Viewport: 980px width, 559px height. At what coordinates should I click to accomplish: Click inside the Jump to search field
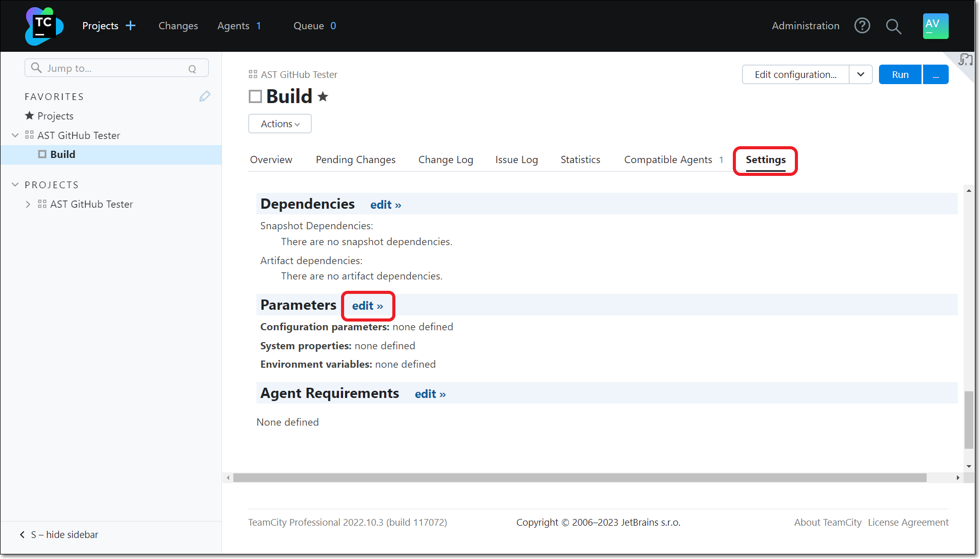[x=116, y=68]
